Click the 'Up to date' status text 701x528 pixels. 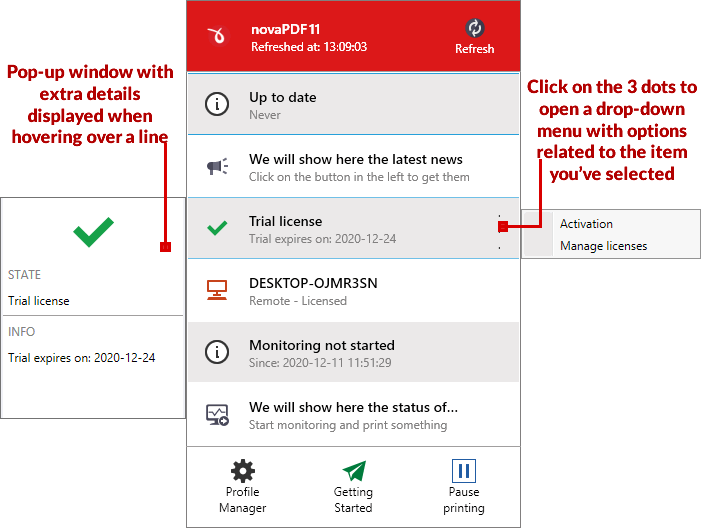[x=283, y=97]
